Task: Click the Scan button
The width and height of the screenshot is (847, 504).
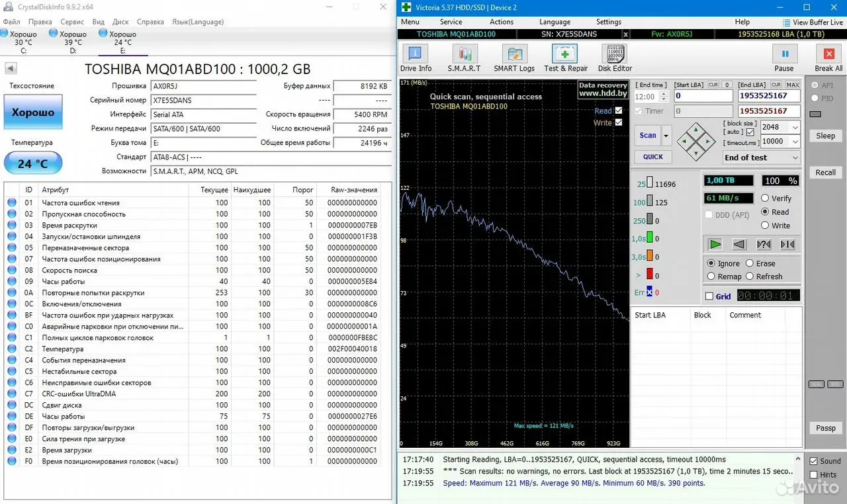Action: point(648,136)
